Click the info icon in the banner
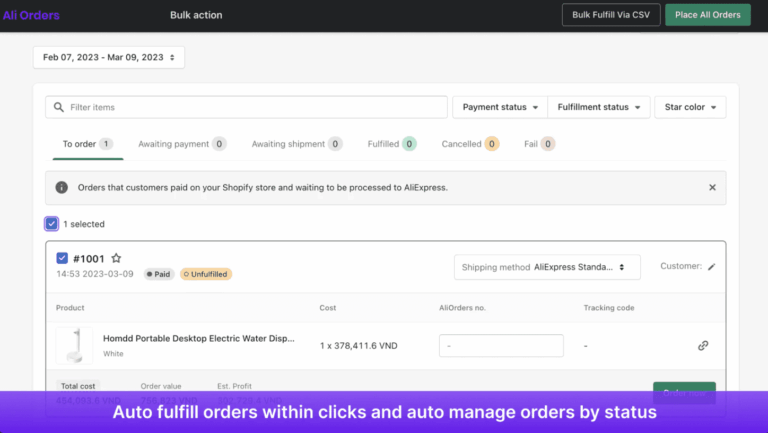768x433 pixels. coord(62,187)
